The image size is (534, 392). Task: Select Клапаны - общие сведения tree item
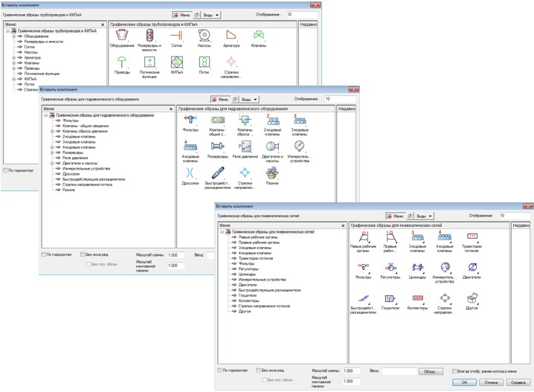click(85, 126)
